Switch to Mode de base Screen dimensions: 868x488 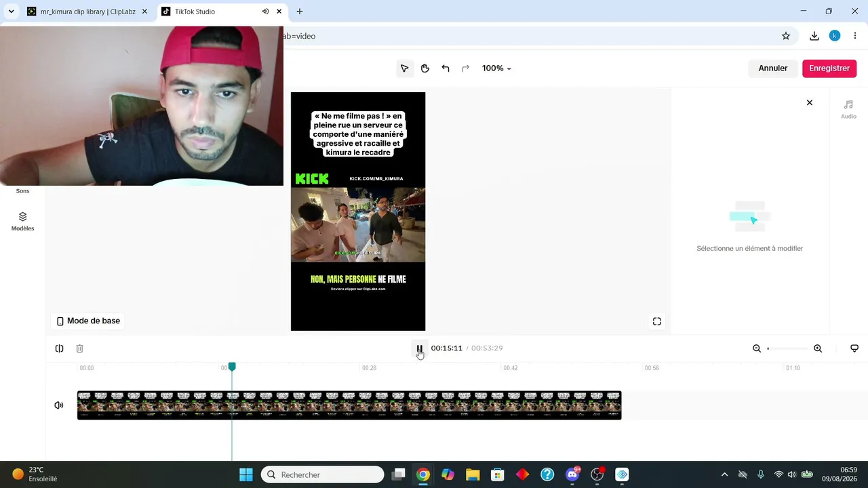88,321
